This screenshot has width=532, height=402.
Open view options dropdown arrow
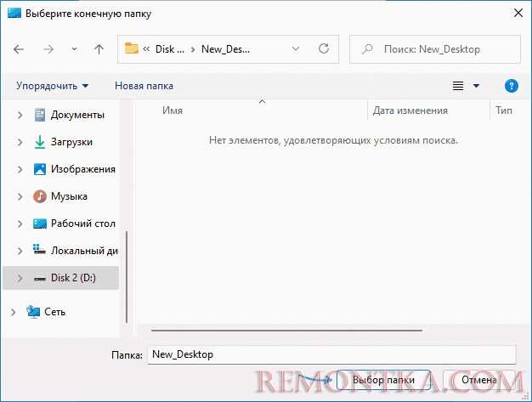pos(476,86)
